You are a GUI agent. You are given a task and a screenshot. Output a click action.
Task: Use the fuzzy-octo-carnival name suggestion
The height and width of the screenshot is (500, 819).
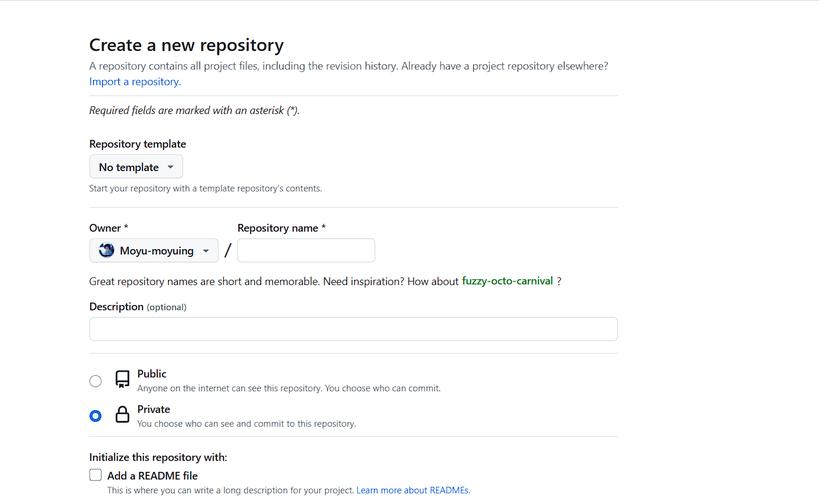(507, 281)
